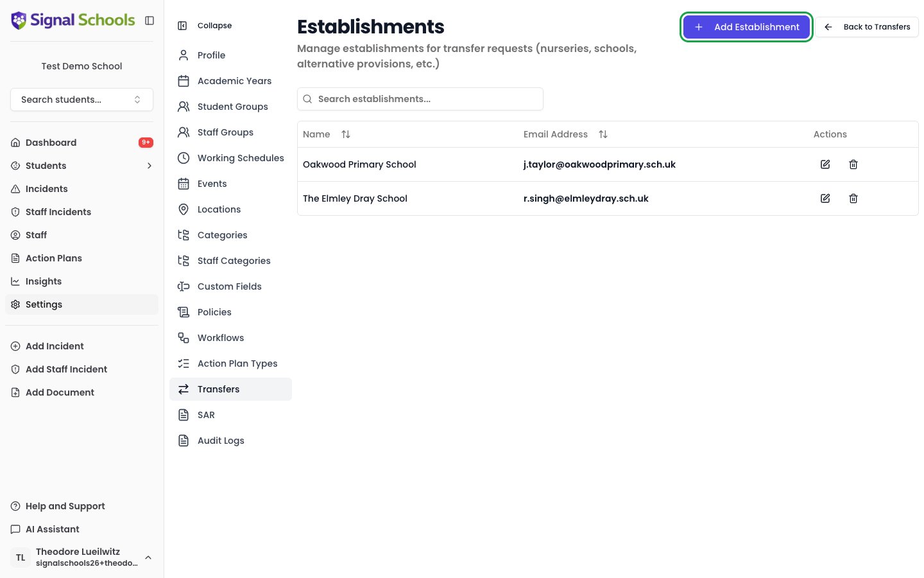
Task: Delete Oakwood Primary School establishment
Action: tap(853, 164)
